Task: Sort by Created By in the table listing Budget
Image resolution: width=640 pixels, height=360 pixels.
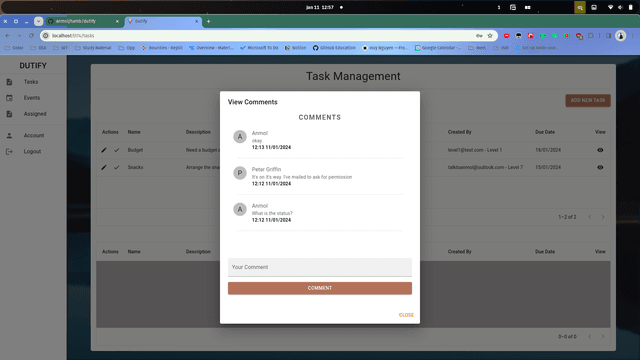Action: pos(459,132)
